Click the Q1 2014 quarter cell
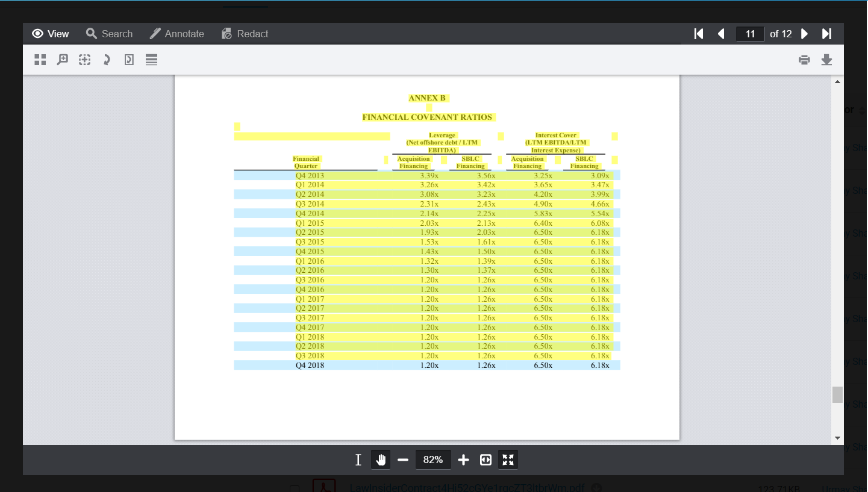868x492 pixels. coord(310,185)
